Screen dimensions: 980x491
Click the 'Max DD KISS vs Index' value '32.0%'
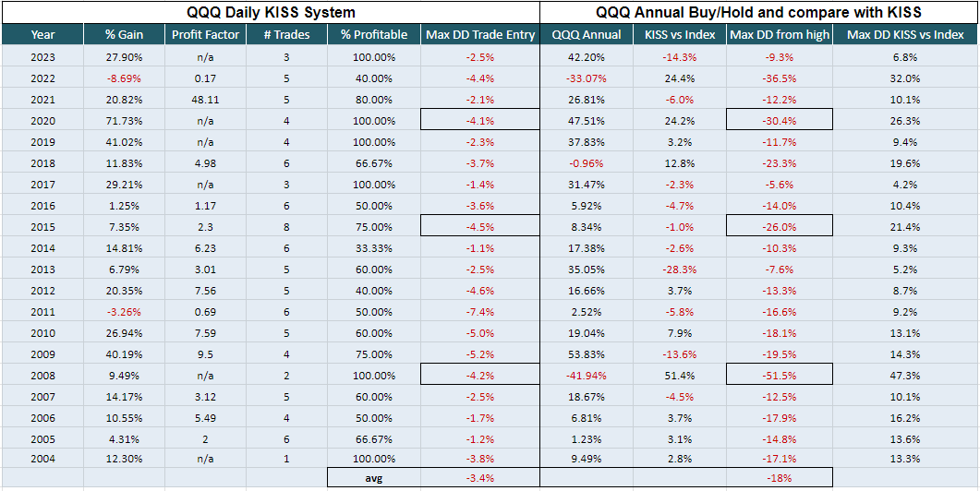905,78
